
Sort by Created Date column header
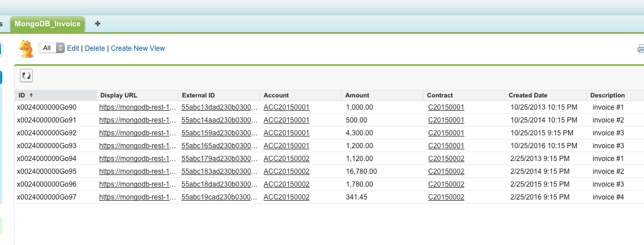pyautogui.click(x=546, y=95)
